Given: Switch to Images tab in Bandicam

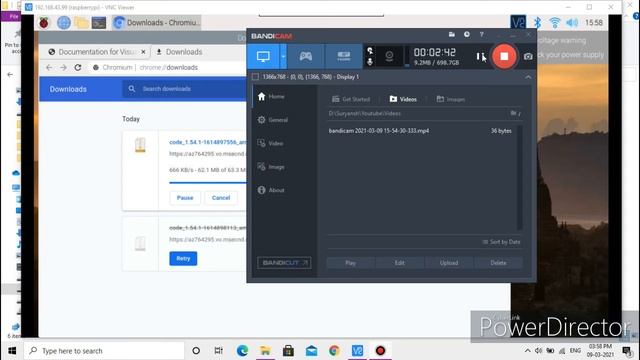Looking at the screenshot, I should 451,99.
